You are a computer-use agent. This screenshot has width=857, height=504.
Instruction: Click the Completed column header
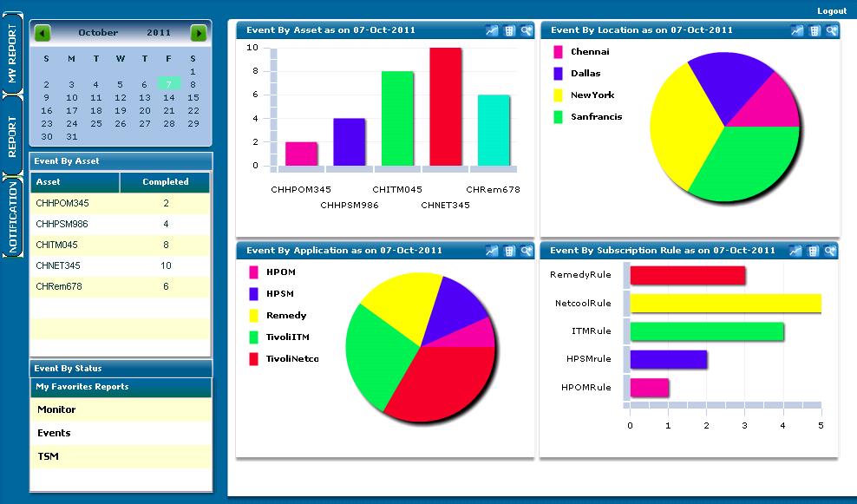tap(165, 182)
